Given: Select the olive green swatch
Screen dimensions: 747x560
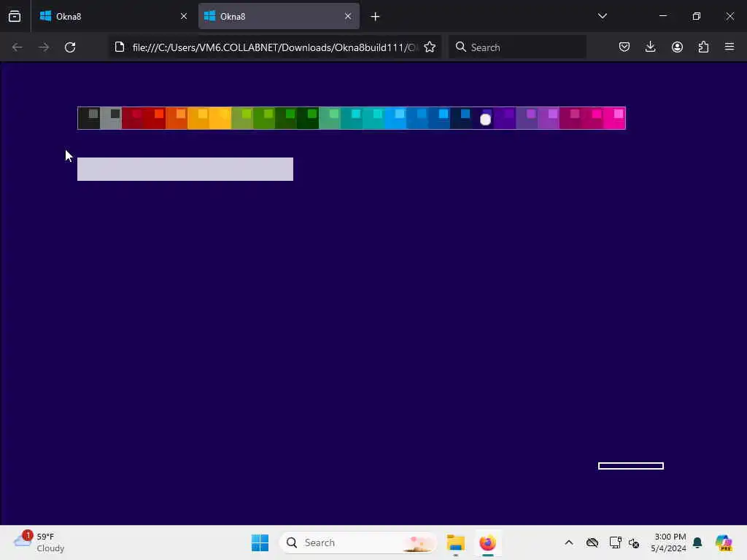Looking at the screenshot, I should click(242, 118).
